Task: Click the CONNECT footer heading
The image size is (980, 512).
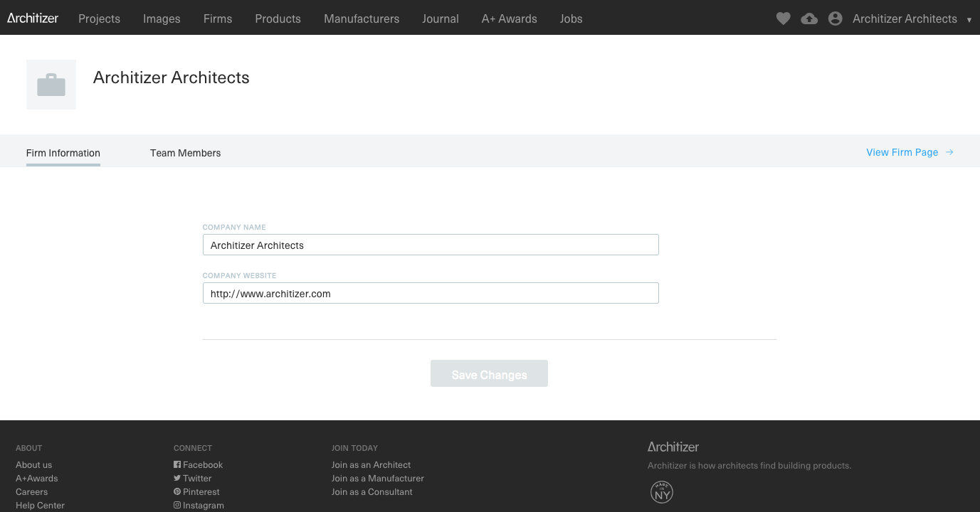Action: click(193, 448)
